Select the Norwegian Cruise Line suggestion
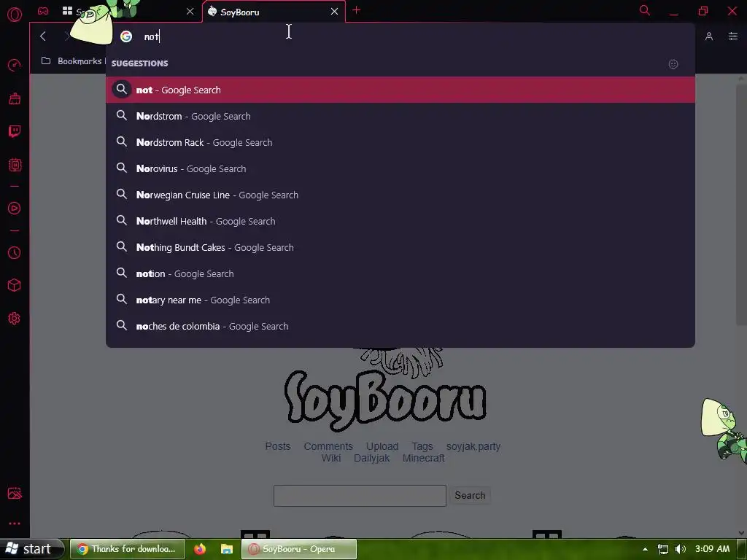This screenshot has width=747, height=560. (x=400, y=195)
